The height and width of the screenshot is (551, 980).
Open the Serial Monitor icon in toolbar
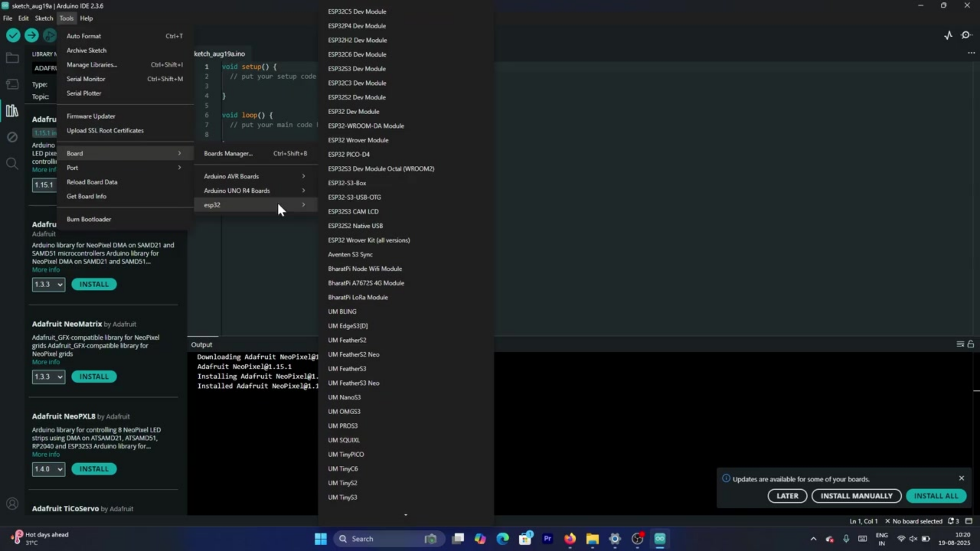[966, 36]
